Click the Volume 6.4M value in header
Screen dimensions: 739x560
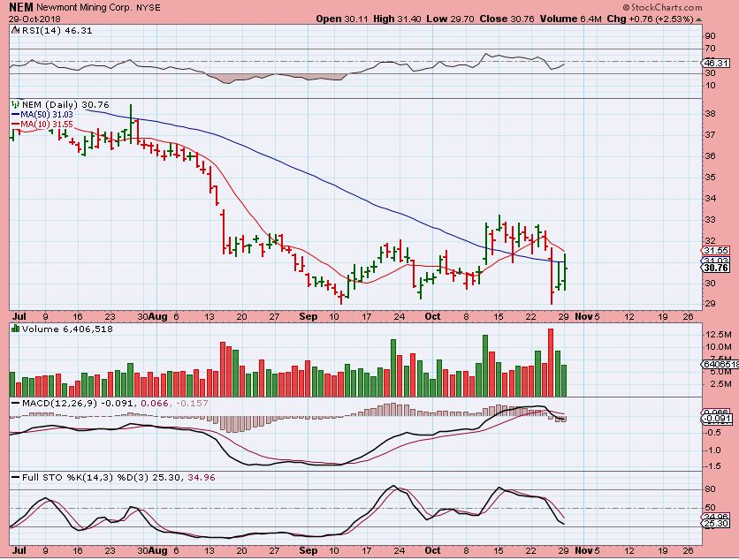(571, 19)
